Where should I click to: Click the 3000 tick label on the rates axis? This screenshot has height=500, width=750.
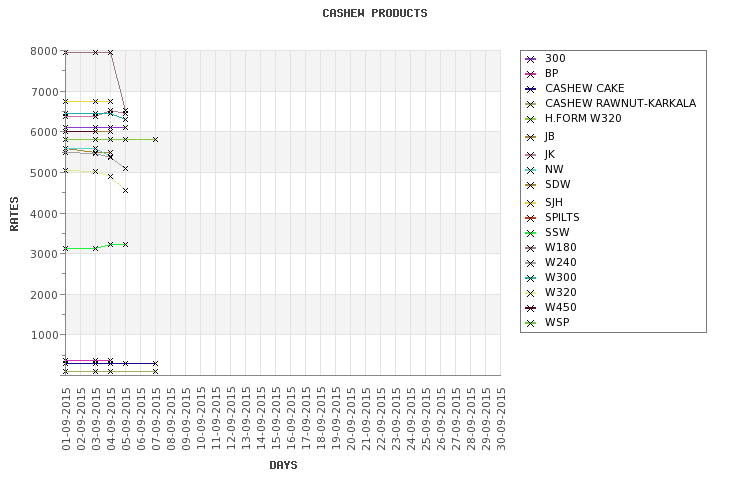[44, 254]
